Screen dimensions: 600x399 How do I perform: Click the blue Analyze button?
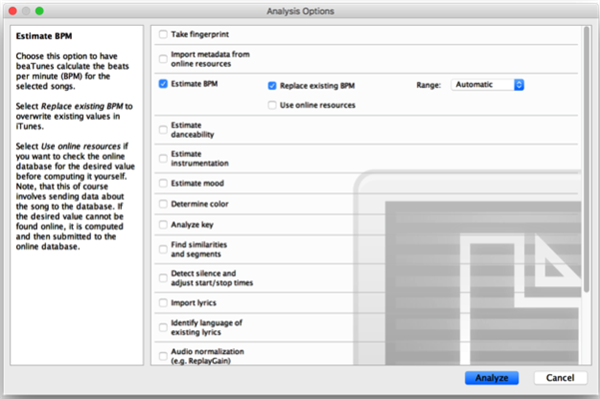[x=492, y=378]
